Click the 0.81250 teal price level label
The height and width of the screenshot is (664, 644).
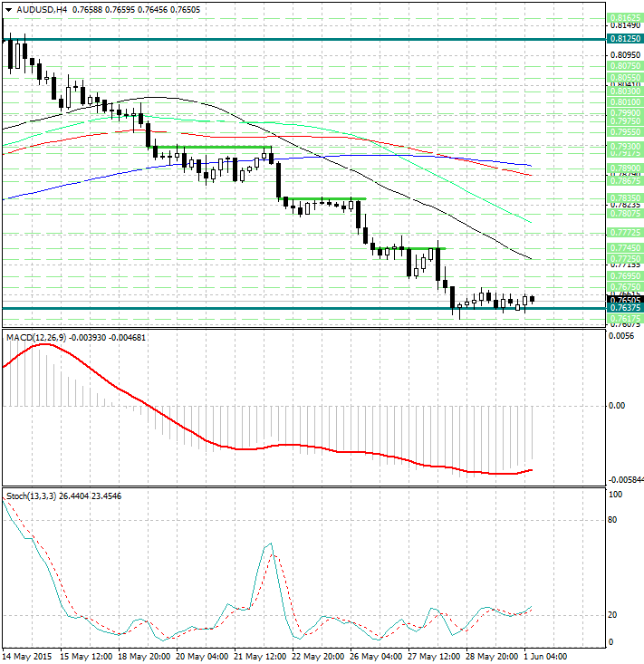pyautogui.click(x=625, y=39)
